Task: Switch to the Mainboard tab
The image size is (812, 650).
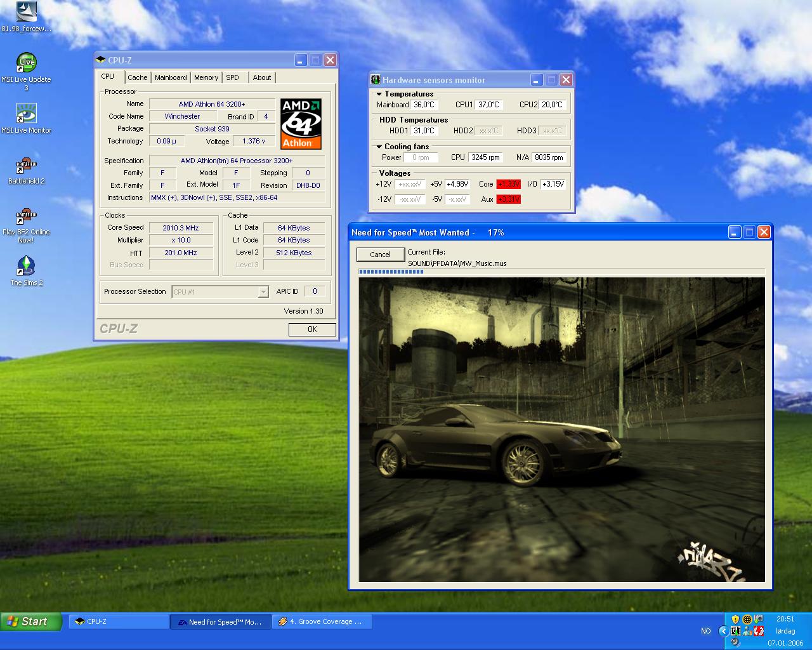Action: tap(171, 77)
